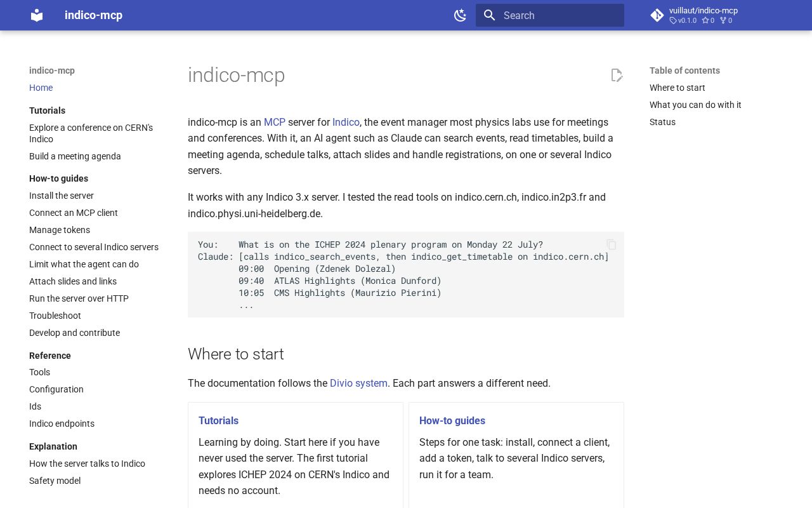Screen dimensions: 812x508
Task: Open the Ids reference page
Action: point(35,406)
